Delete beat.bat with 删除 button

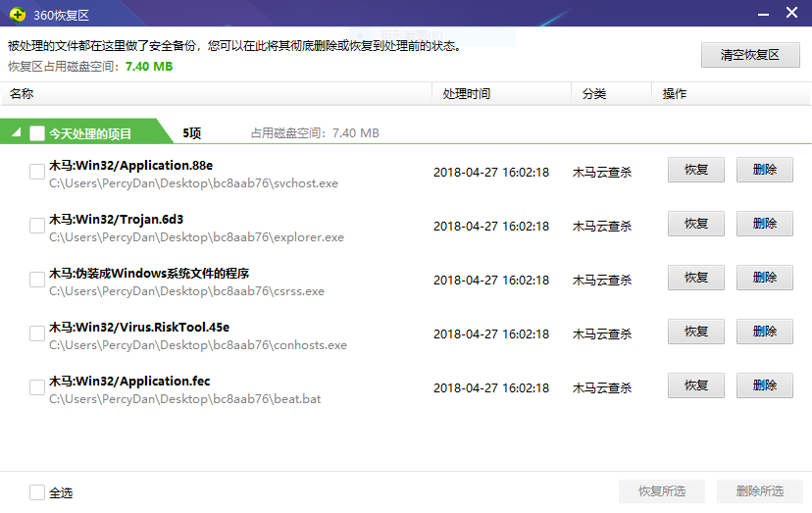tap(765, 385)
